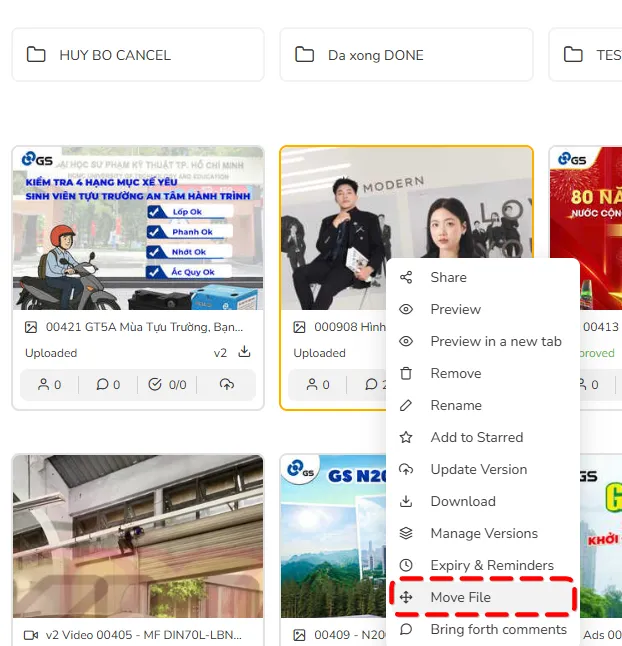Click the video camera icon beside v2 Video 00405
Viewport: 622px width, 646px height.
[x=31, y=635]
